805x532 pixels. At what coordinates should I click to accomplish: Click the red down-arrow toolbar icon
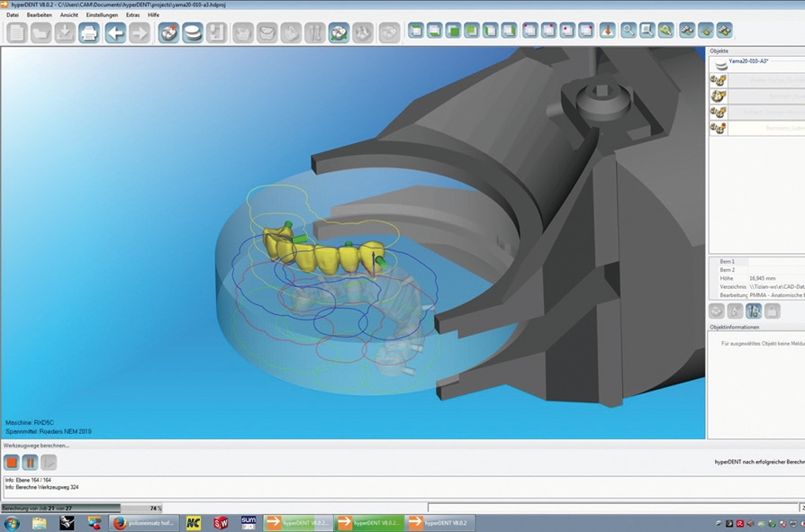[607, 31]
